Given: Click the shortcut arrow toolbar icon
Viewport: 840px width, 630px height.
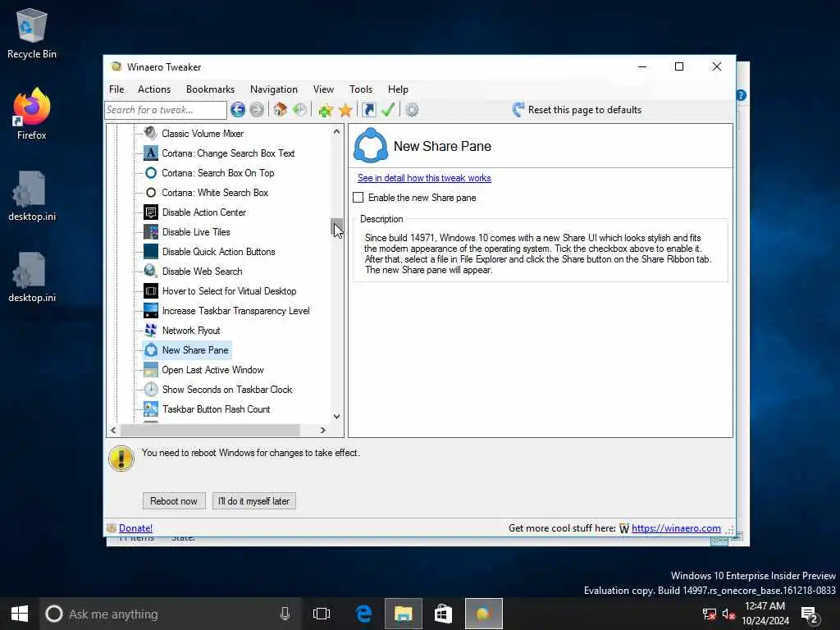Looking at the screenshot, I should [368, 110].
